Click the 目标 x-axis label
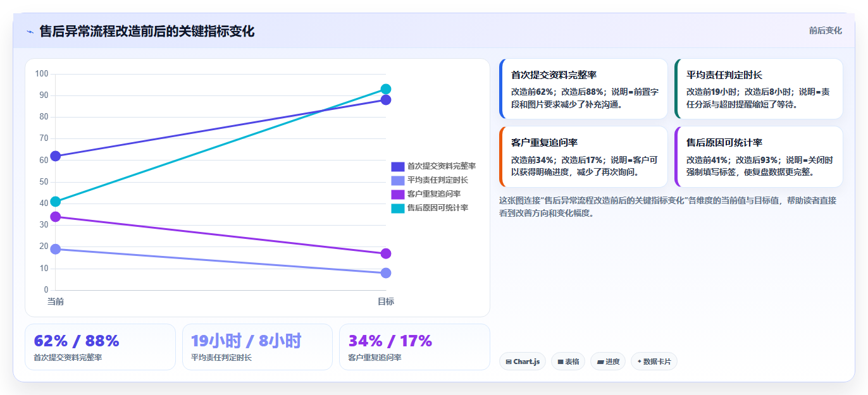 point(386,301)
